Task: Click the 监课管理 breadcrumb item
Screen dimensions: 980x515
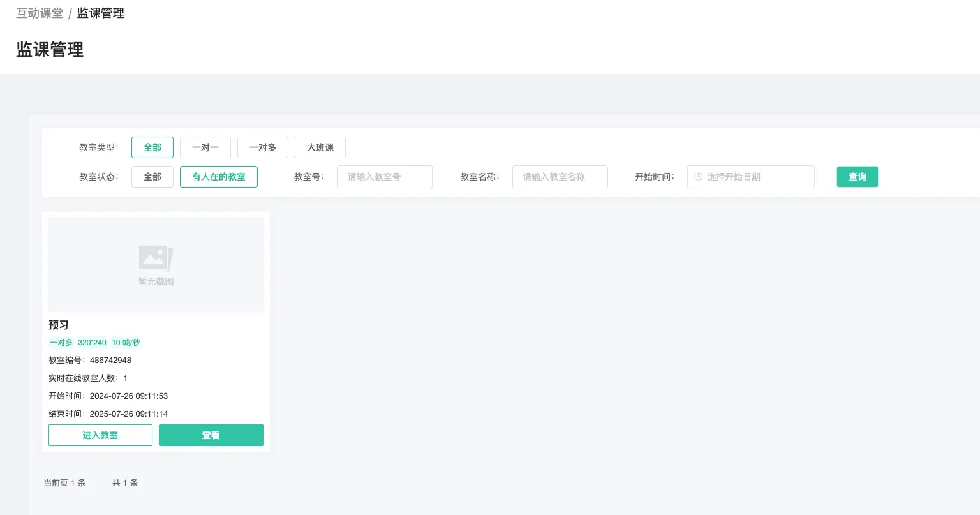Action: [x=100, y=13]
